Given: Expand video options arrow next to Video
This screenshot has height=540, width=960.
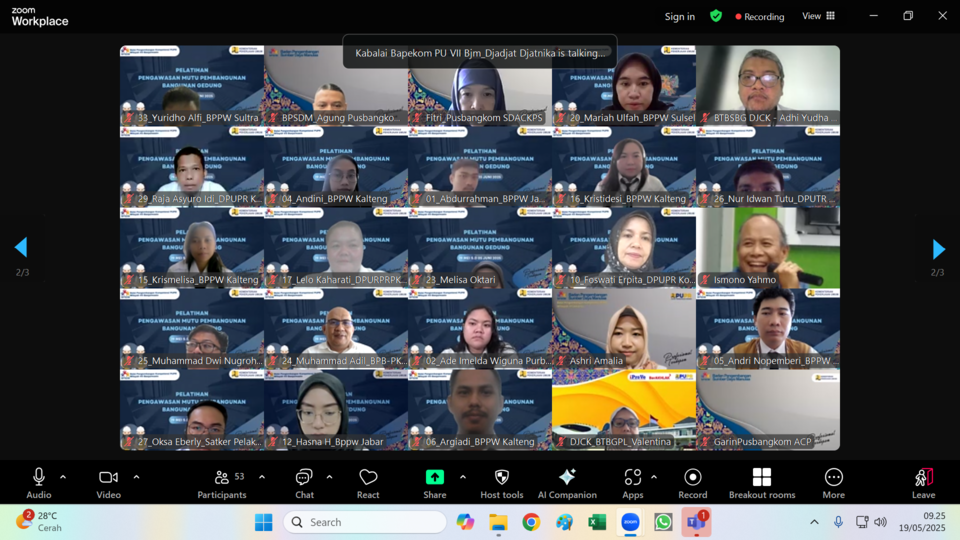Looking at the screenshot, I should pos(136,477).
